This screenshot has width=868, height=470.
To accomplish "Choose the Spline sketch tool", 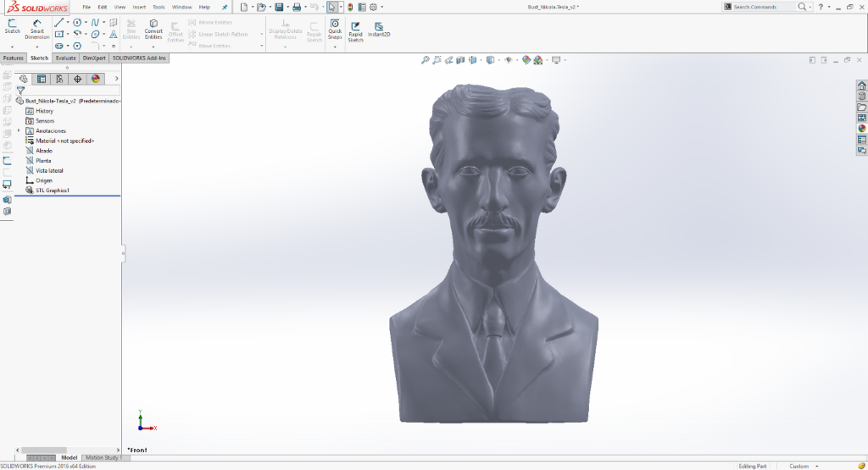I will click(x=95, y=23).
